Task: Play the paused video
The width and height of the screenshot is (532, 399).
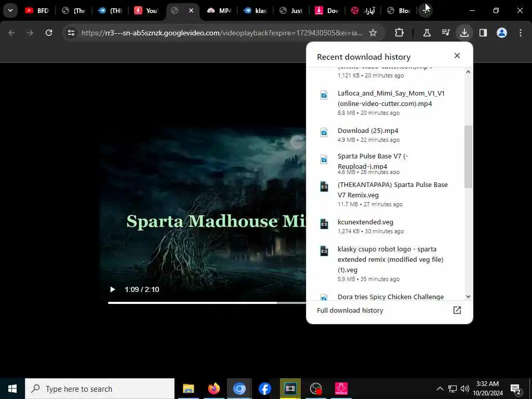Action: point(112,289)
